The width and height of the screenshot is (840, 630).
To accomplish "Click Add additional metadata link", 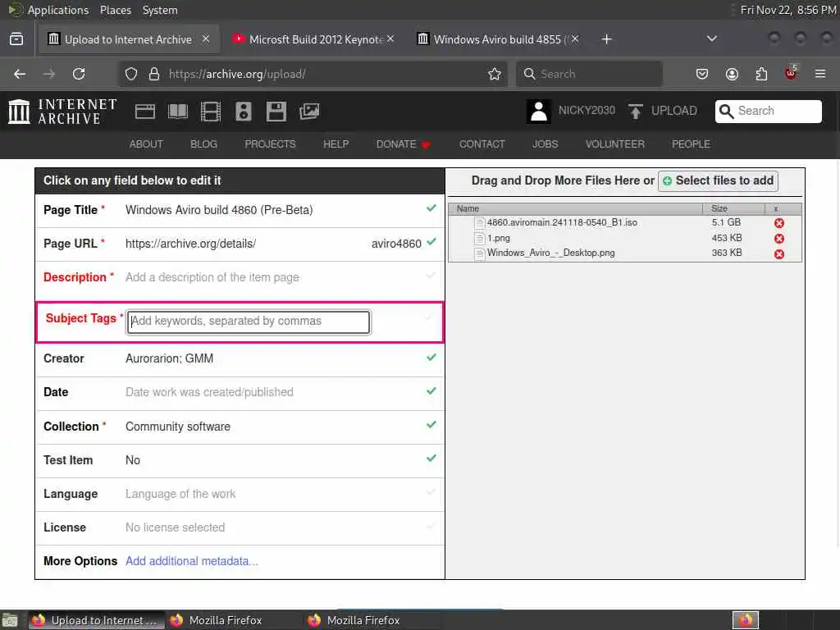I will tap(192, 561).
